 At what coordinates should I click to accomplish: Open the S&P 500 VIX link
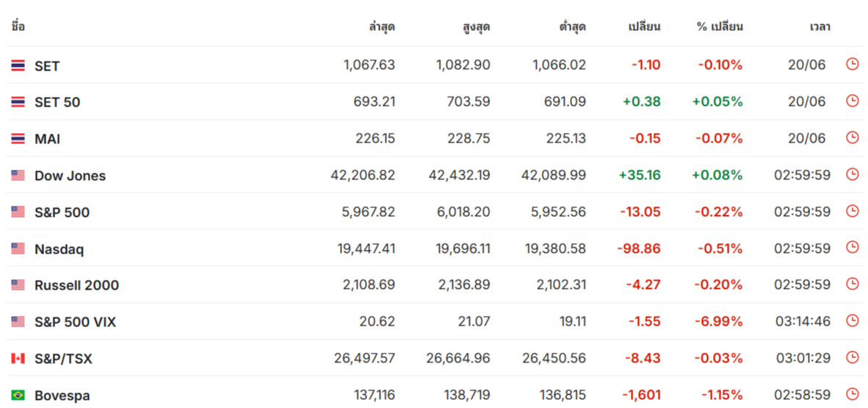76,322
